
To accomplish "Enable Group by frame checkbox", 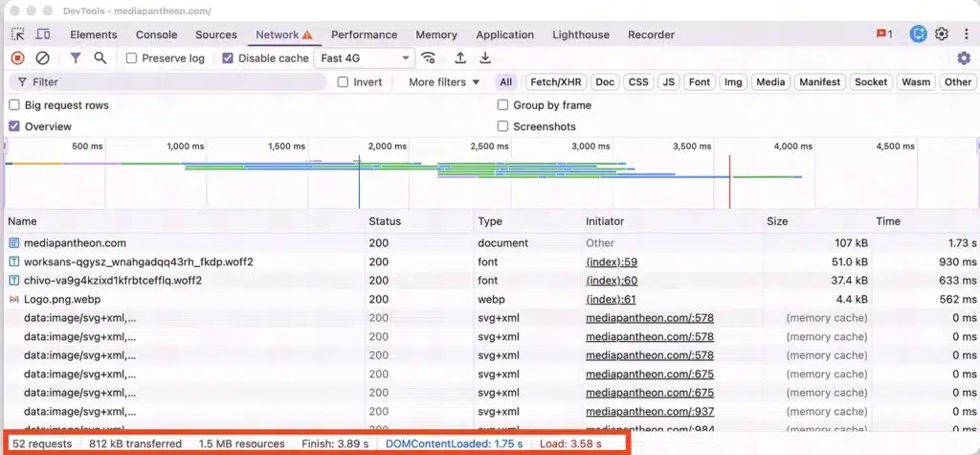I will (502, 105).
